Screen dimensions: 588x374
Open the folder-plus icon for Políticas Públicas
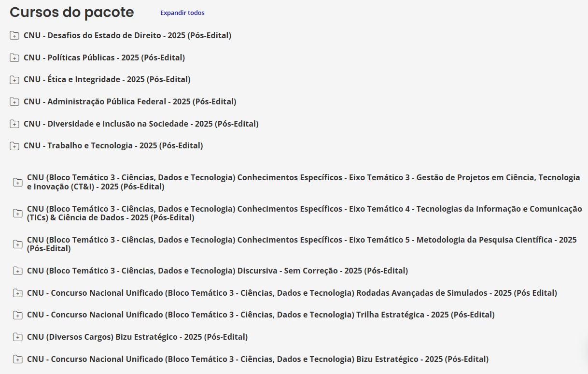14,58
